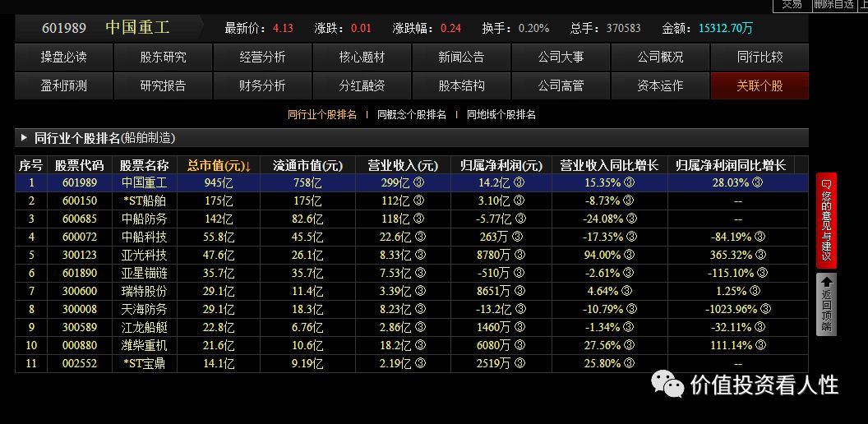Click the ③ icon beside 25.80% growth

pos(630,363)
